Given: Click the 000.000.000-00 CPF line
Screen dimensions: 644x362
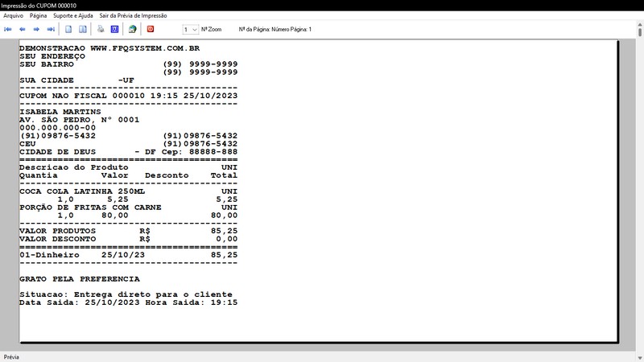Looking at the screenshot, I should 57,128.
